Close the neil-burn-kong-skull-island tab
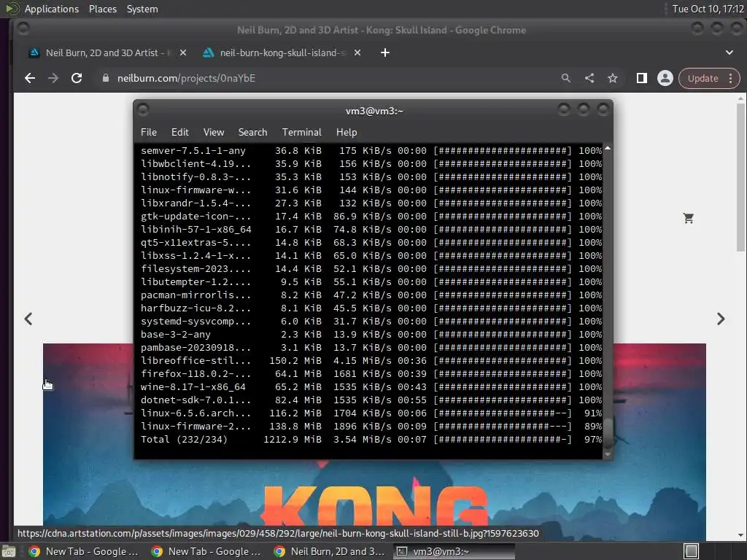This screenshot has height=560, width=747. coord(357,52)
